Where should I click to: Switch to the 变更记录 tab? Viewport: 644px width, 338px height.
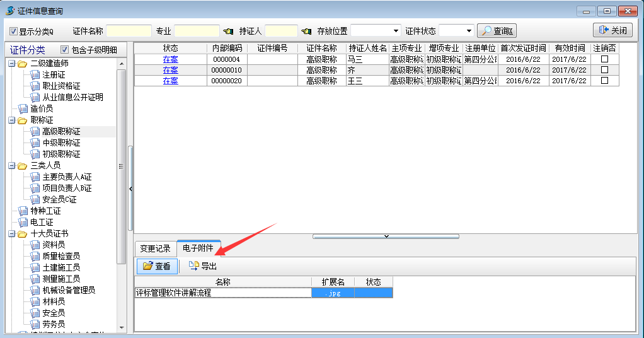(155, 248)
